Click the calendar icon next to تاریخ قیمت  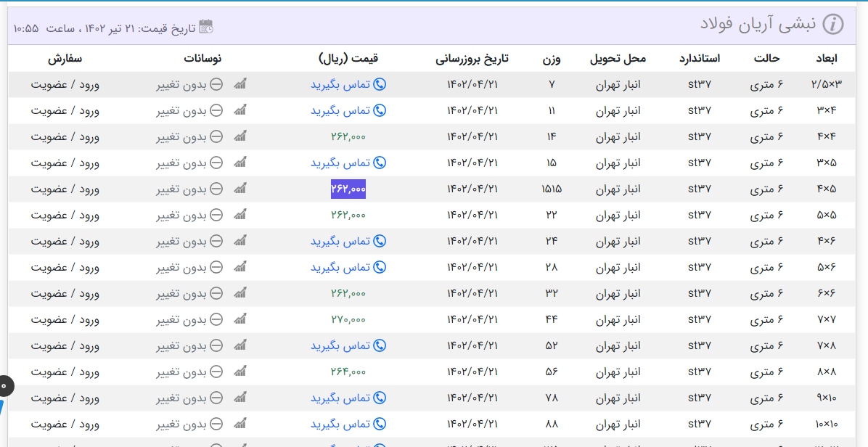point(206,27)
